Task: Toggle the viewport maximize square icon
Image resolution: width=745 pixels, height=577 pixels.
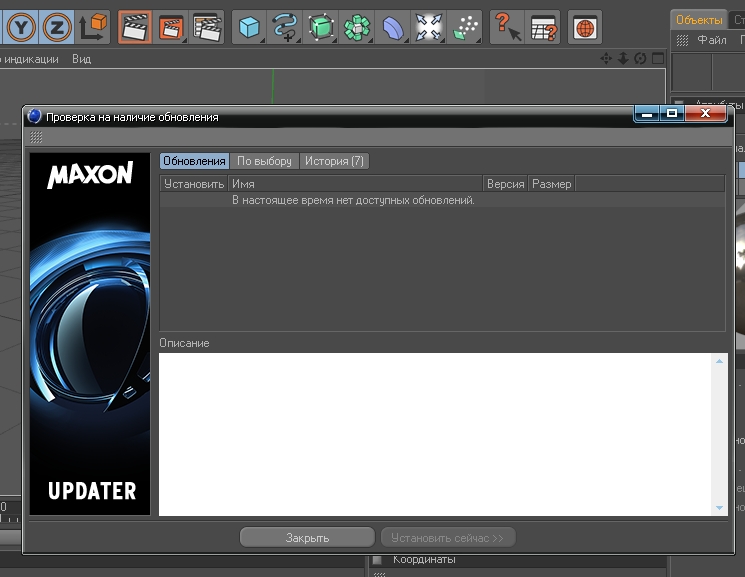Action: click(x=658, y=58)
